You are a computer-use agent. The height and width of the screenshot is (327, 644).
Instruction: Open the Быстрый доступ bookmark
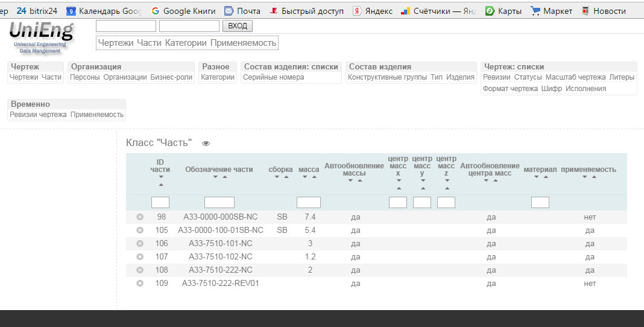(306, 11)
